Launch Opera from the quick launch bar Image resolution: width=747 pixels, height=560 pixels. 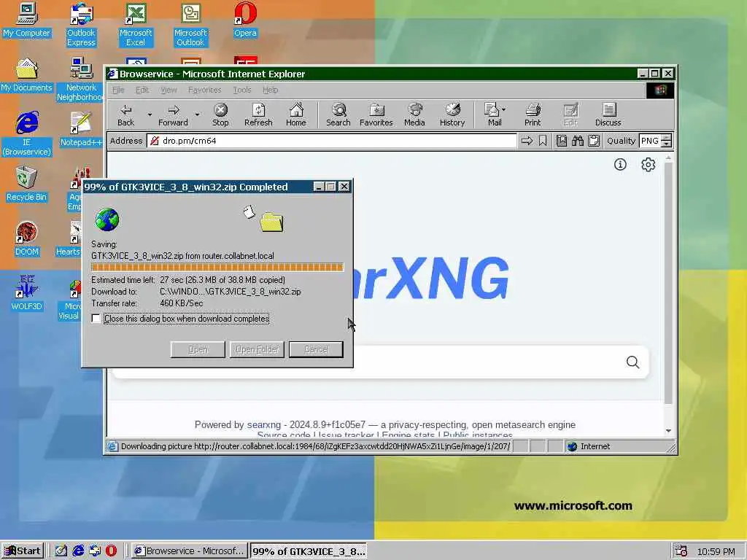(111, 551)
